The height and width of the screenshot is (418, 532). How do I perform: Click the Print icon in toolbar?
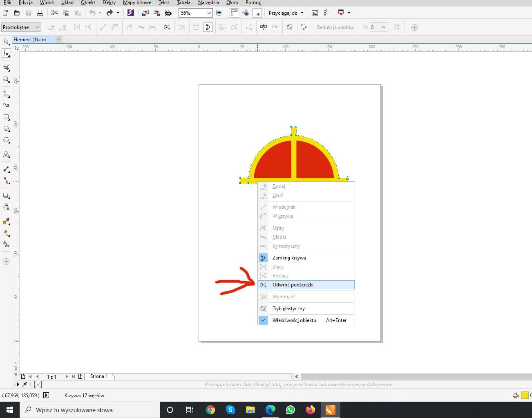[x=40, y=13]
